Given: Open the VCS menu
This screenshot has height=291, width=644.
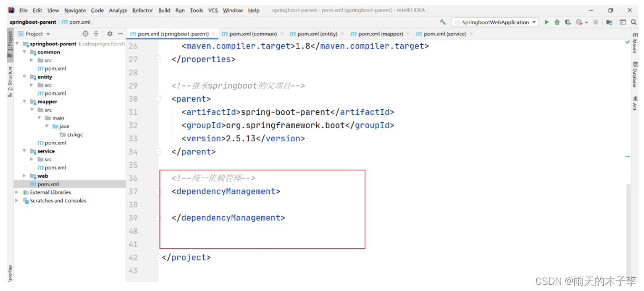Looking at the screenshot, I should tap(213, 10).
